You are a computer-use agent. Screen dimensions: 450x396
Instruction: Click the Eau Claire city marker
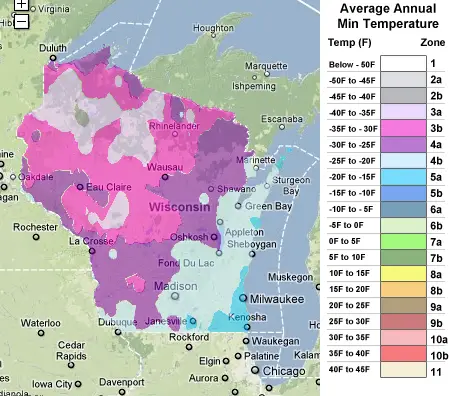click(80, 187)
